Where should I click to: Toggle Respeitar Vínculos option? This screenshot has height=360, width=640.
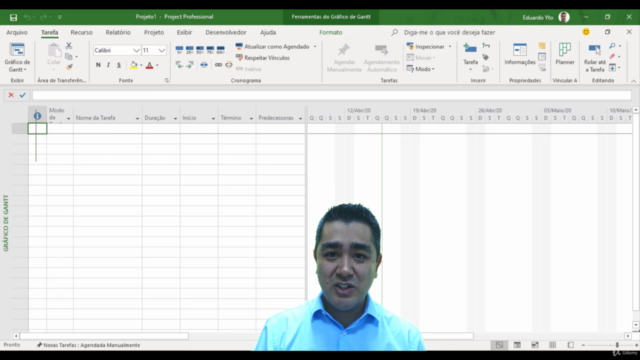pyautogui.click(x=263, y=58)
